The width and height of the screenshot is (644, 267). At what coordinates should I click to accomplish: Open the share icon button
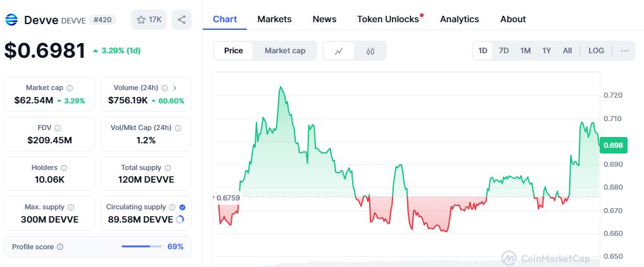(x=182, y=20)
